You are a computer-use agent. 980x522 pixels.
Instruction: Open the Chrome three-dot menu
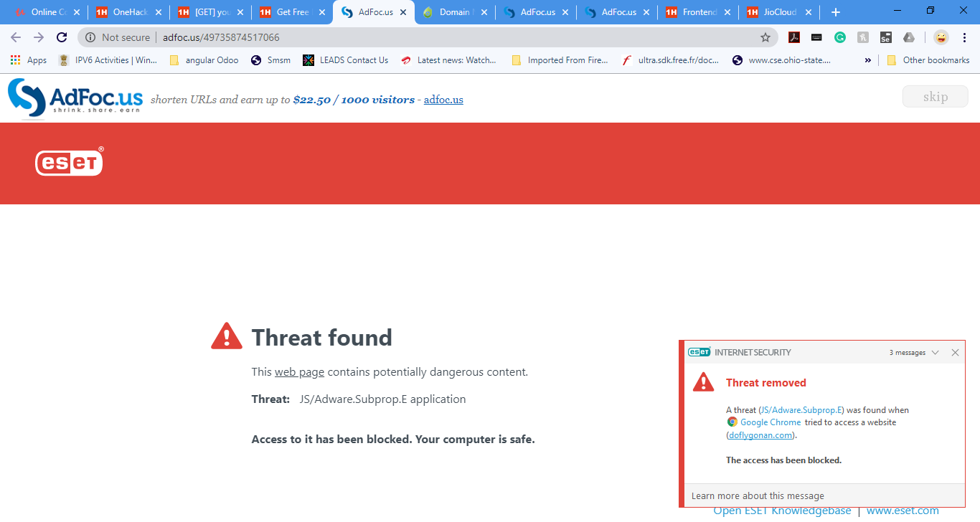click(x=964, y=37)
